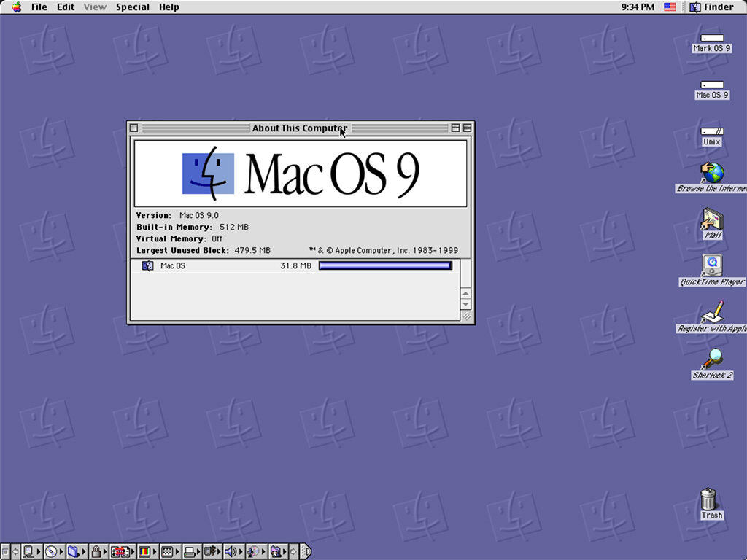Open the AppleTalk switch strip module

coord(32,552)
